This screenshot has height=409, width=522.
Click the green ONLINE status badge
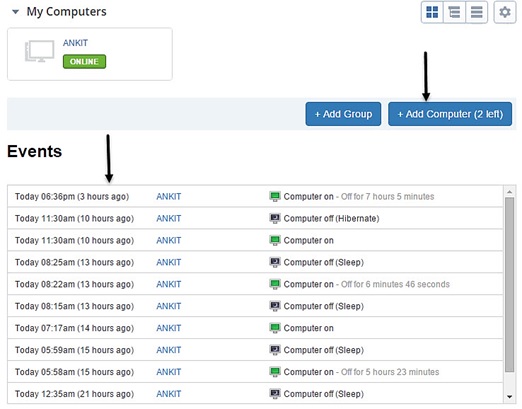(84, 62)
